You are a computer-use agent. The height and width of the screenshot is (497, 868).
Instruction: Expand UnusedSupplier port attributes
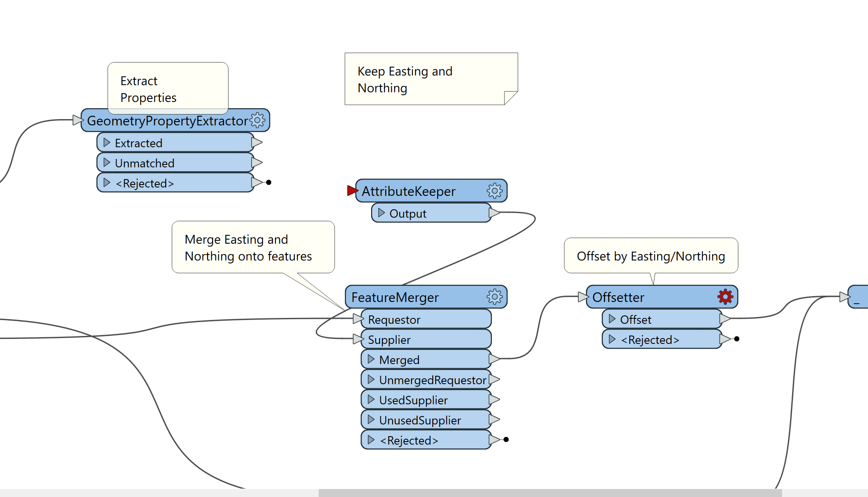coord(371,419)
